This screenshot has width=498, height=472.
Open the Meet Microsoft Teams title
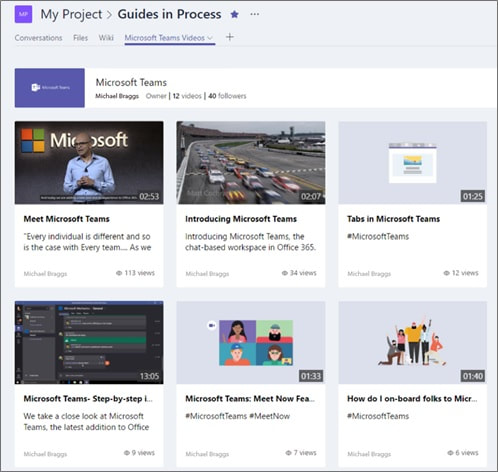coord(67,219)
